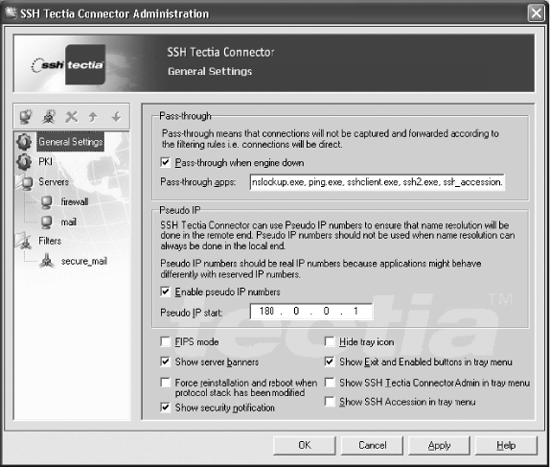Screen dimensions: 550x467
Task: Click the firewall server icon
Action: pyautogui.click(x=46, y=202)
